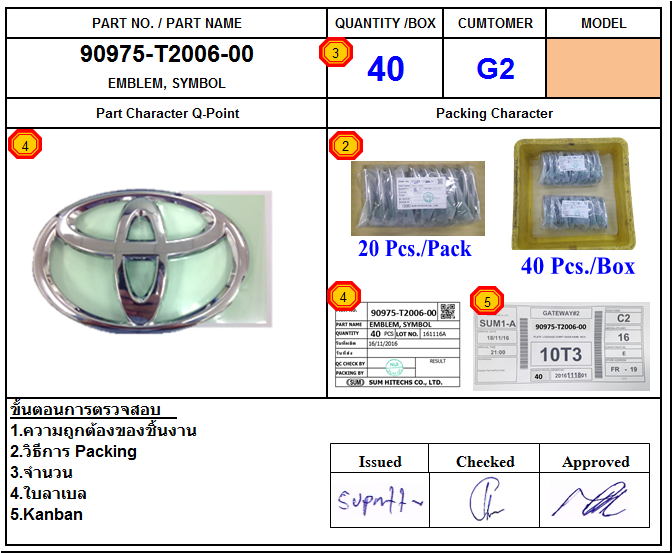Click marker 4 on the part label
This screenshot has width=672, height=553.
[344, 296]
